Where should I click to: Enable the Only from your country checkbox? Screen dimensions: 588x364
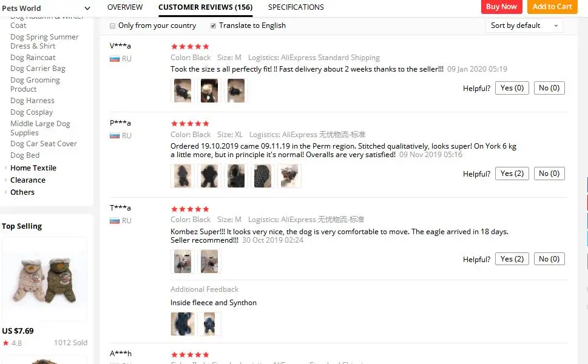112,26
